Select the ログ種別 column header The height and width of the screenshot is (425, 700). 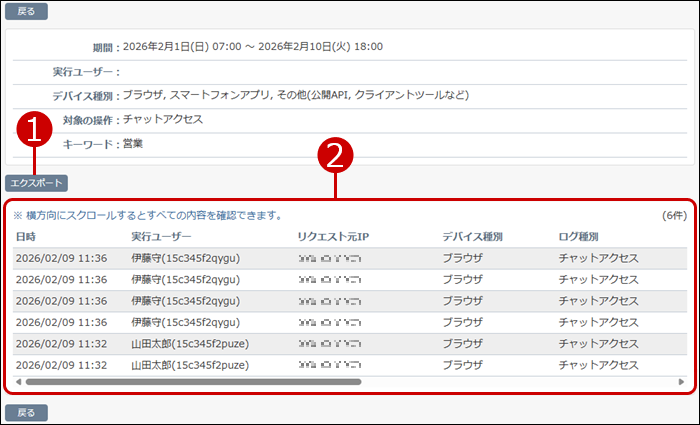pos(578,237)
